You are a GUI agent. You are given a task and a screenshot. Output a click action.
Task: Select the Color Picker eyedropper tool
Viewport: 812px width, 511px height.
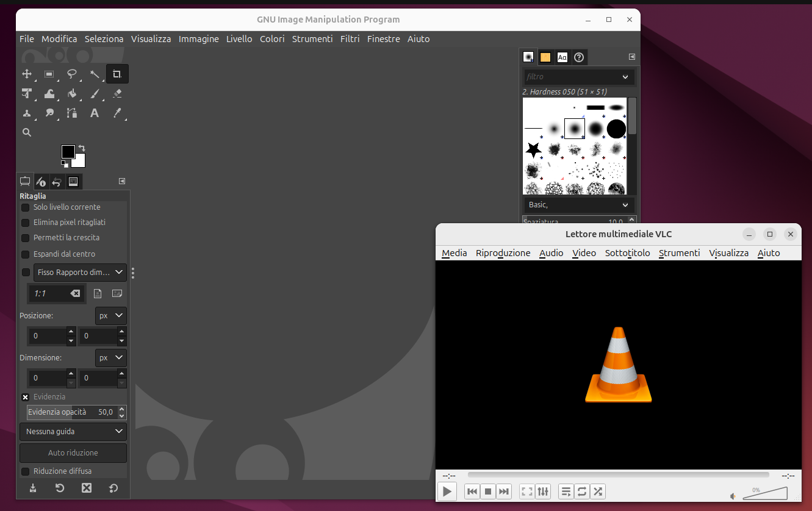(x=117, y=113)
